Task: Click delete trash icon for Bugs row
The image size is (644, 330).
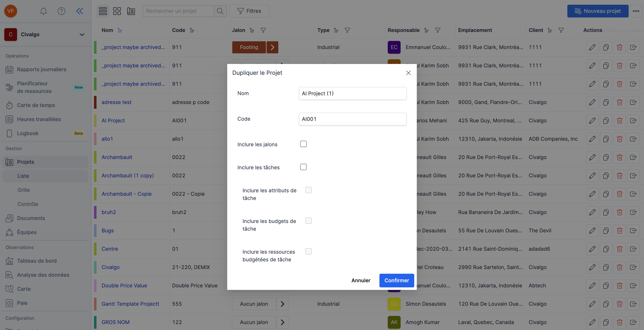Action: (619, 231)
